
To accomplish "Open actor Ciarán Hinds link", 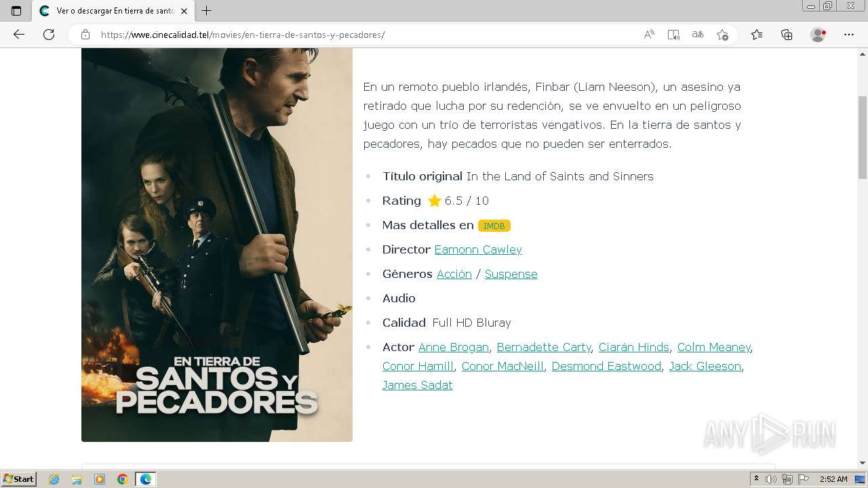I will pyautogui.click(x=633, y=347).
